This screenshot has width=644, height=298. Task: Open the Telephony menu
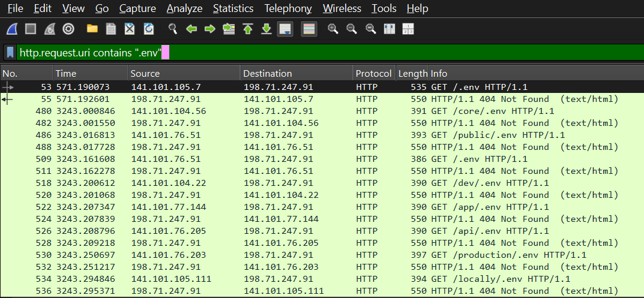pyautogui.click(x=288, y=8)
